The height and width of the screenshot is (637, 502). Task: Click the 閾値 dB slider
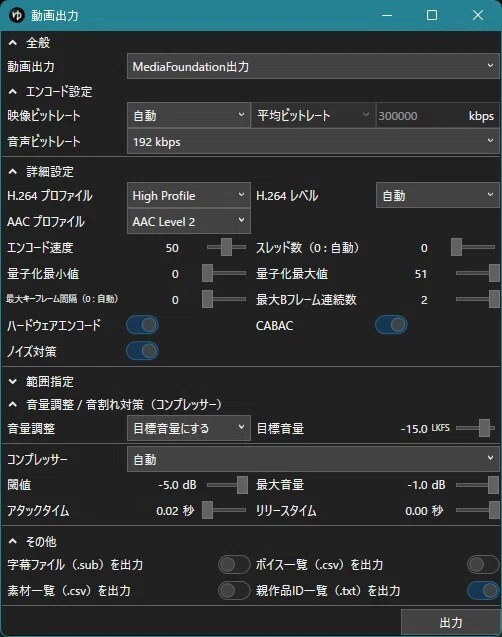[x=227, y=485]
